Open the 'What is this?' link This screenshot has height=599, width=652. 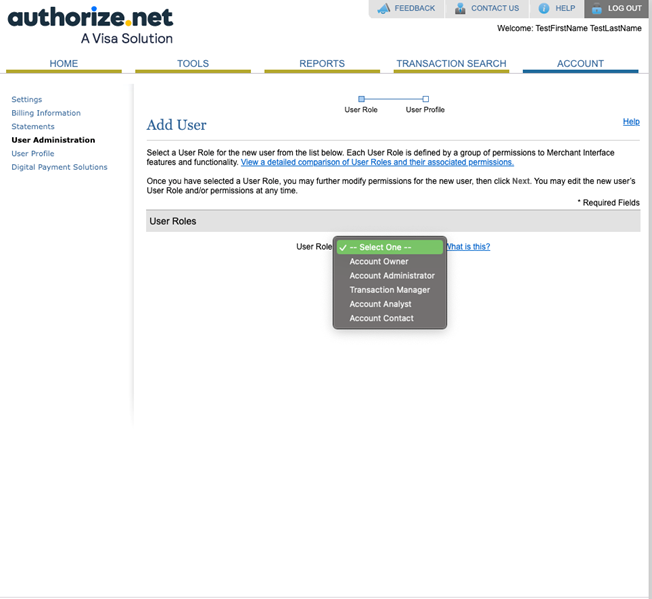pyautogui.click(x=468, y=247)
